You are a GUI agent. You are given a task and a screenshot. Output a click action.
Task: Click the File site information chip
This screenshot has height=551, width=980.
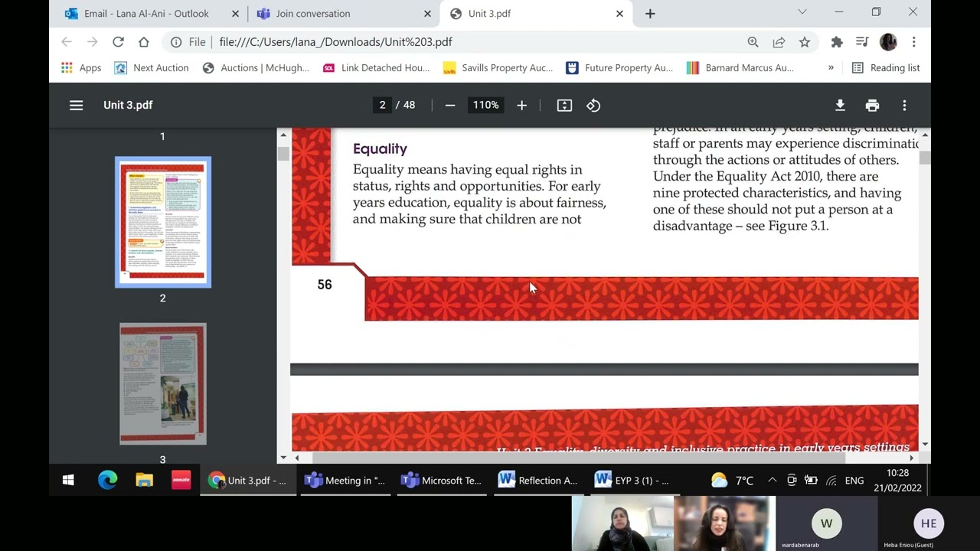pyautogui.click(x=188, y=42)
